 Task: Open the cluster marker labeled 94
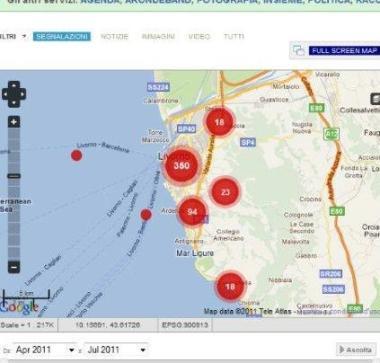[x=192, y=212]
